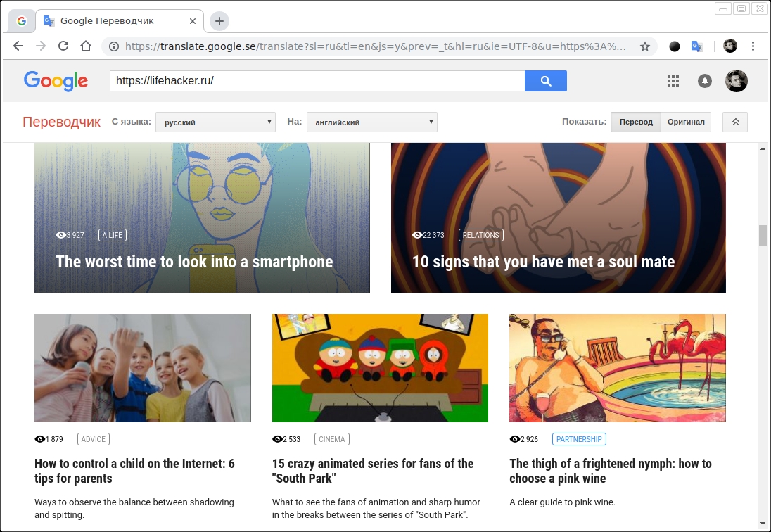
Task: Open "15 crazy animated series" headline
Action: 373,471
